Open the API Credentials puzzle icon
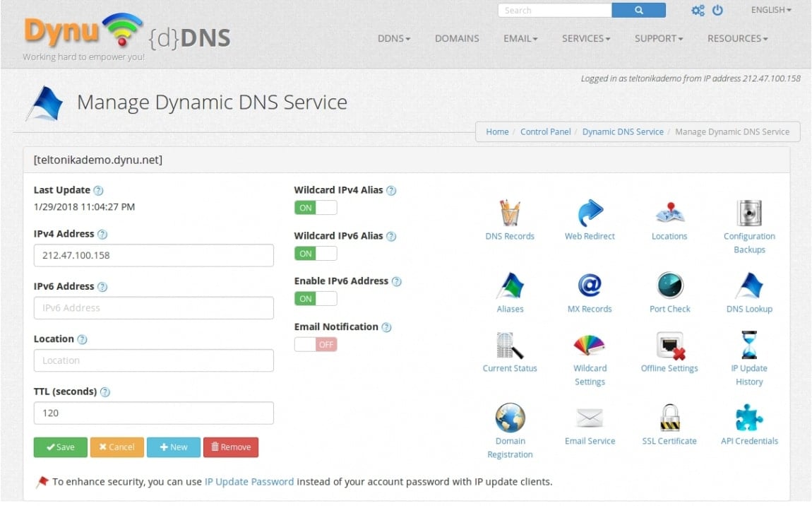 tap(749, 418)
